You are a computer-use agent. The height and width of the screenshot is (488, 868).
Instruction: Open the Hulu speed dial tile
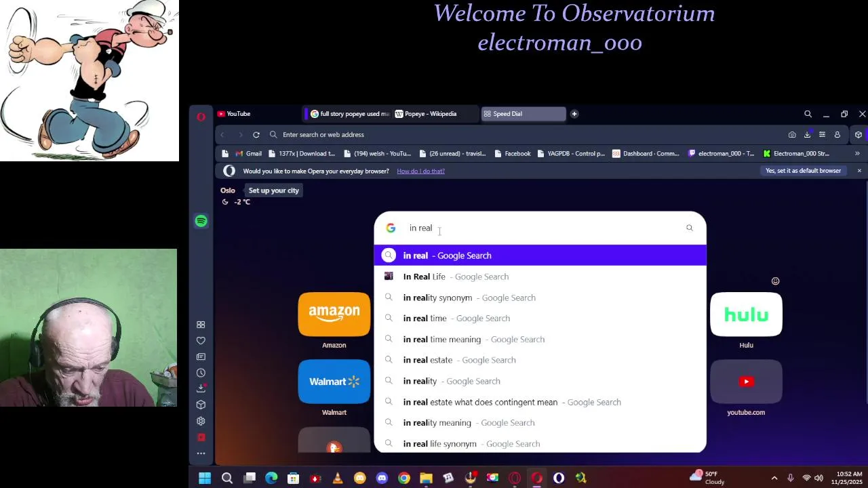click(746, 314)
